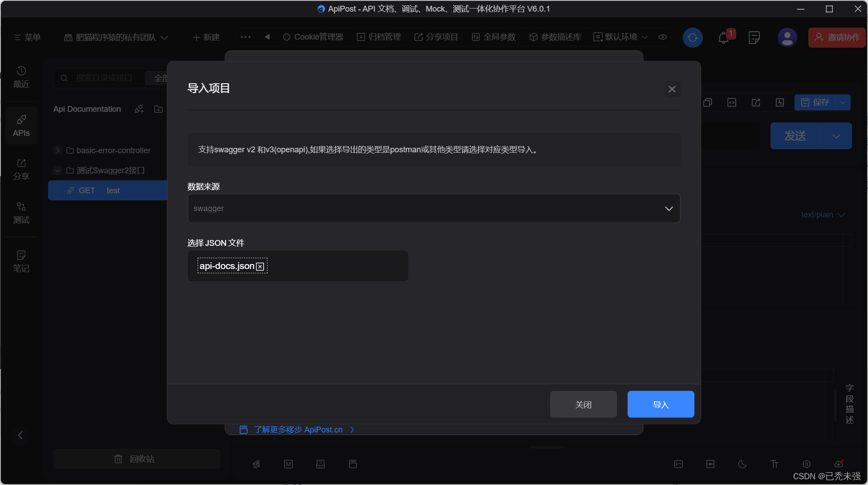The image size is (868, 485).
Task: Open 最近 recent in sidebar
Action: click(x=21, y=77)
